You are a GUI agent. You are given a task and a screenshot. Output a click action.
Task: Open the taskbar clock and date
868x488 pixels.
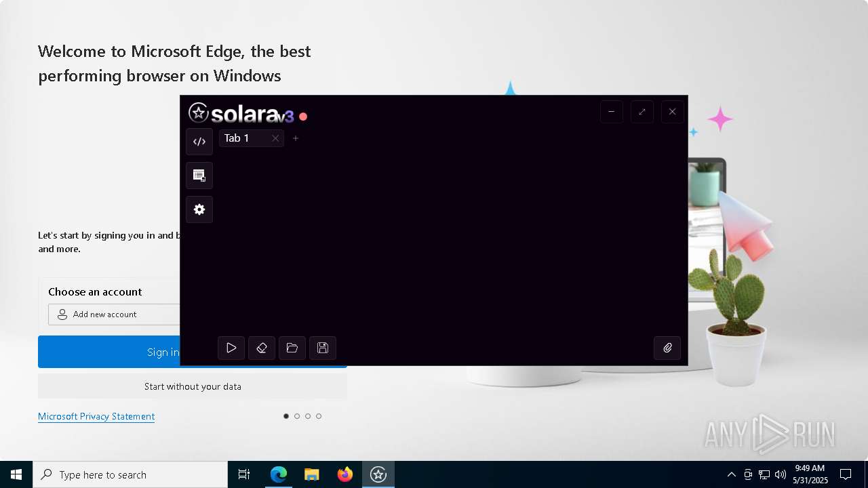810,474
